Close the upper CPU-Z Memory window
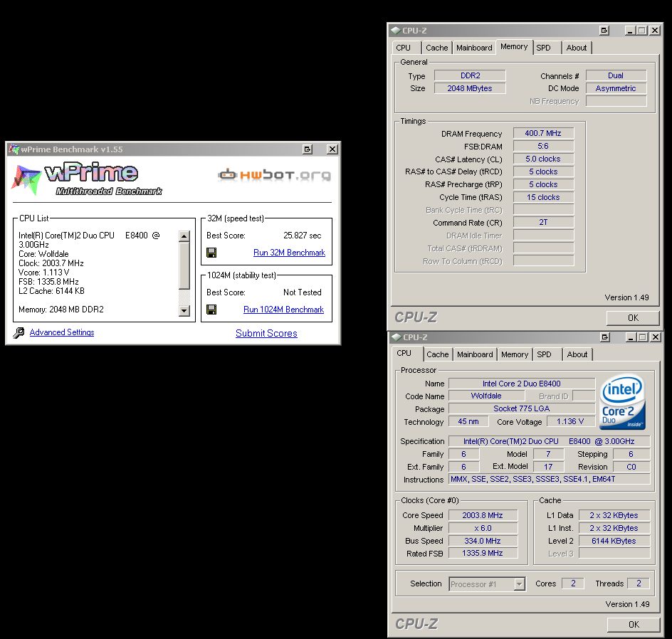This screenshot has width=672, height=639. (655, 31)
